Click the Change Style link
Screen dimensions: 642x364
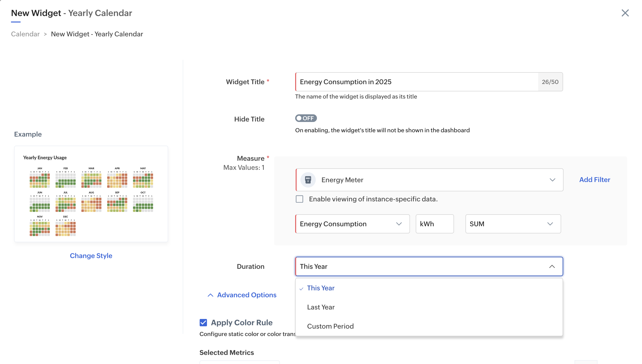[x=91, y=255]
